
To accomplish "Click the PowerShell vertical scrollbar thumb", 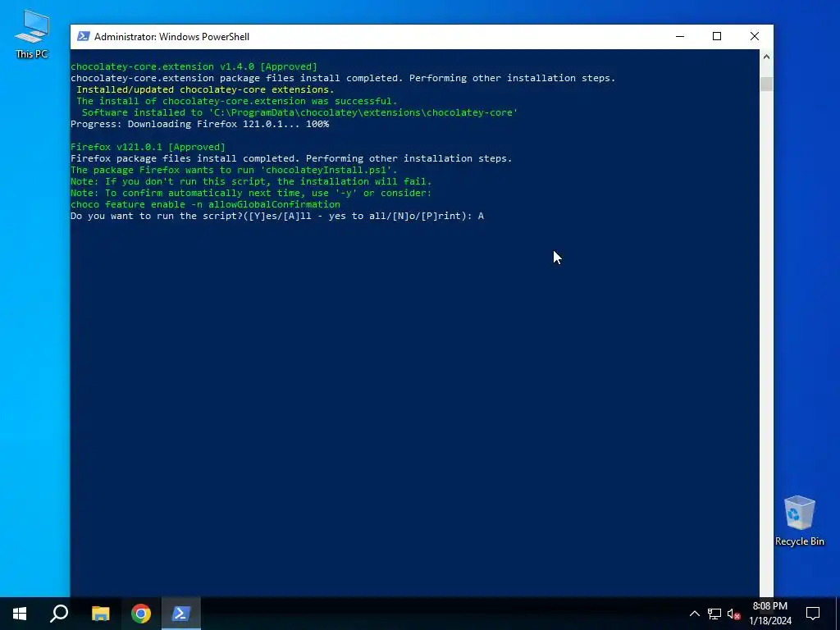I will pyautogui.click(x=766, y=84).
